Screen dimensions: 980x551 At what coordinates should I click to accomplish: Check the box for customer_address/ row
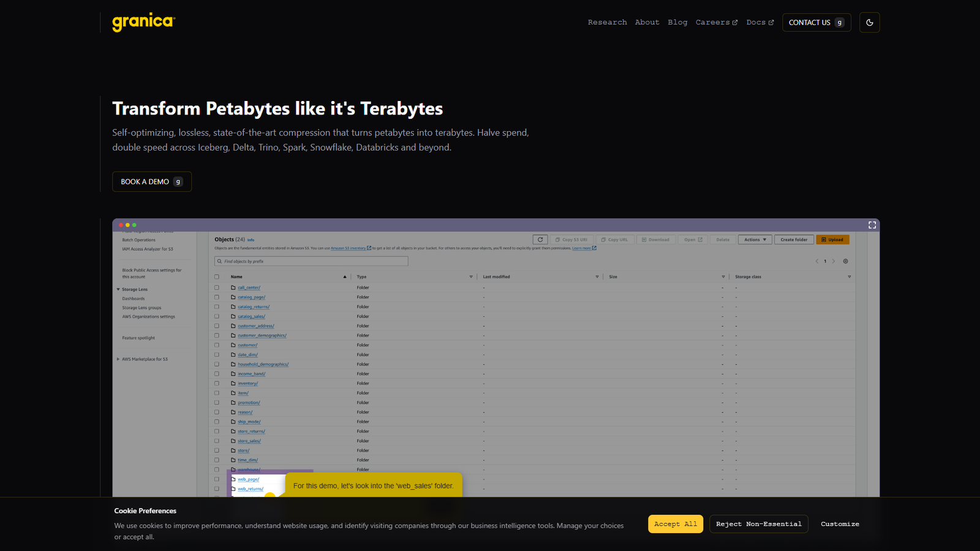[217, 326]
